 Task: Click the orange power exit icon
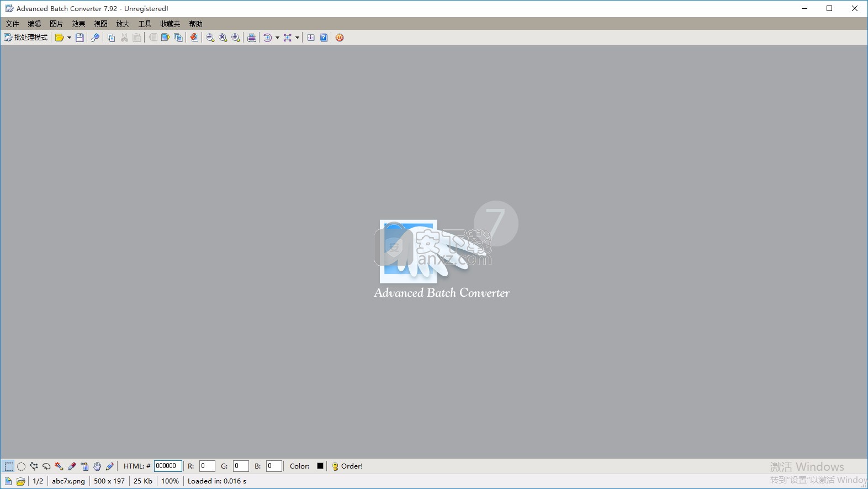coord(340,38)
